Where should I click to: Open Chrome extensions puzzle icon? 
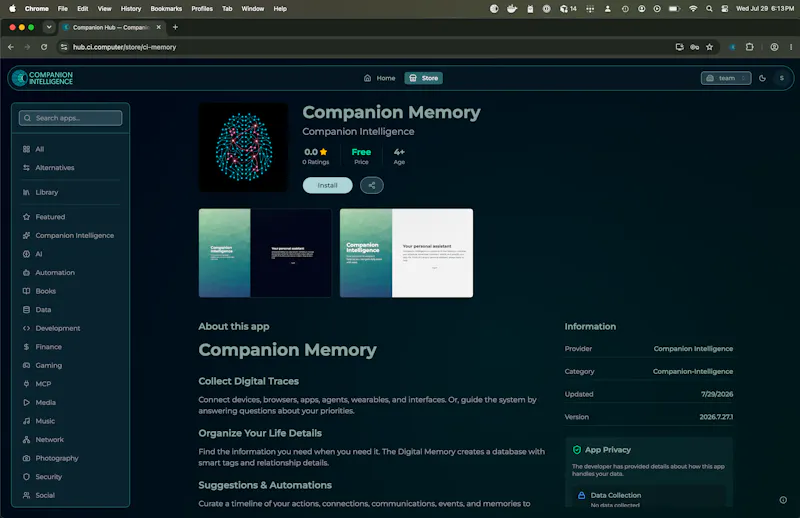click(x=749, y=47)
